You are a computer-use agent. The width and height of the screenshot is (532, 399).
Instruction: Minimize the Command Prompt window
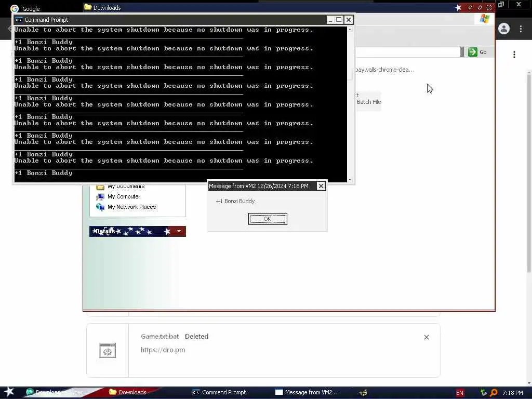click(x=330, y=20)
